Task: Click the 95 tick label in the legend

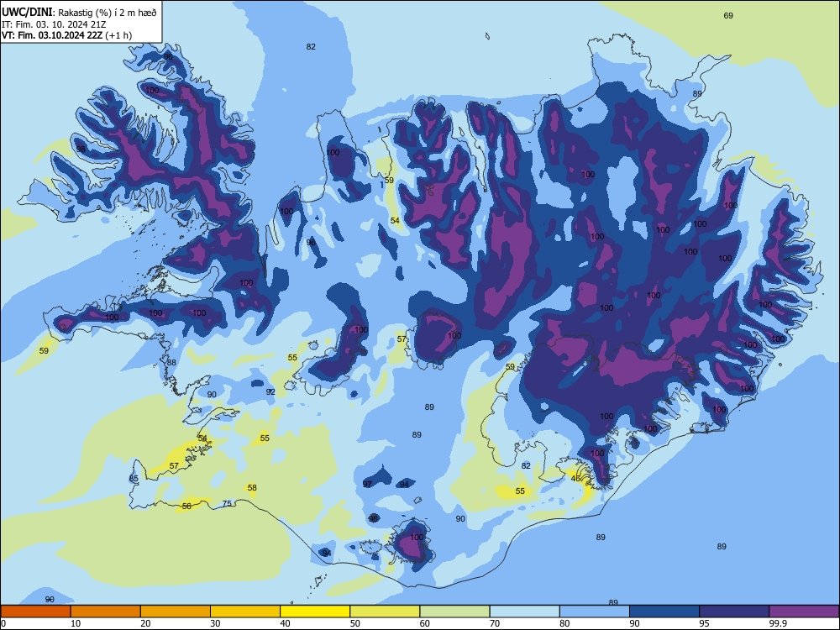Action: click(705, 623)
